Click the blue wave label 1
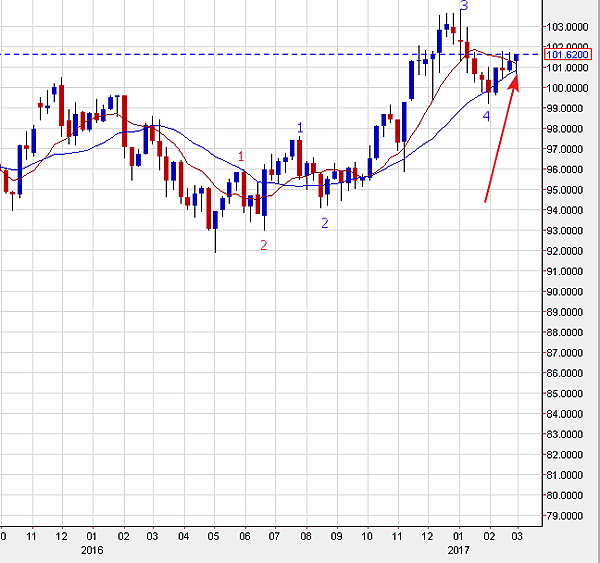 click(300, 127)
